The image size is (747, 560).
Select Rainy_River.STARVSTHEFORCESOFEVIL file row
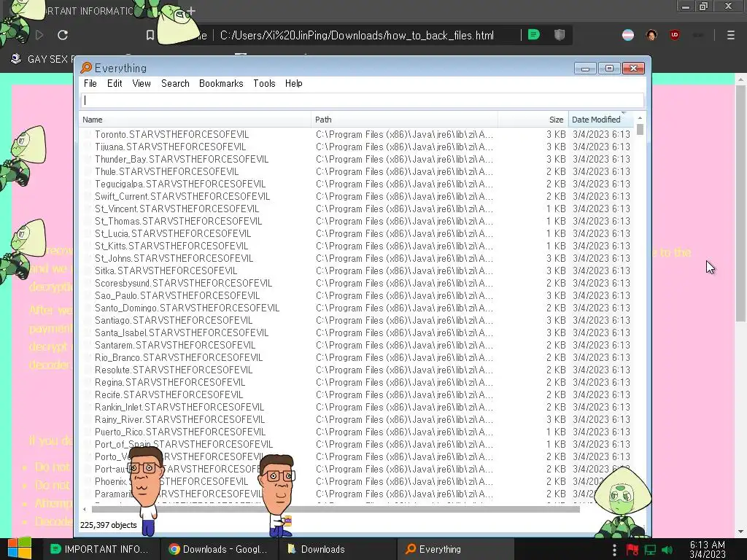tap(357, 419)
